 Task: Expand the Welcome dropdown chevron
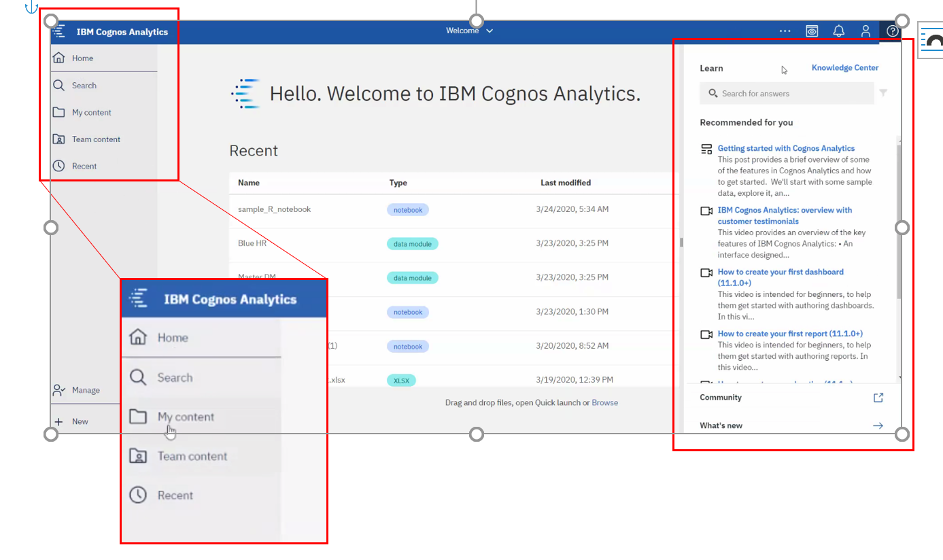pos(488,31)
